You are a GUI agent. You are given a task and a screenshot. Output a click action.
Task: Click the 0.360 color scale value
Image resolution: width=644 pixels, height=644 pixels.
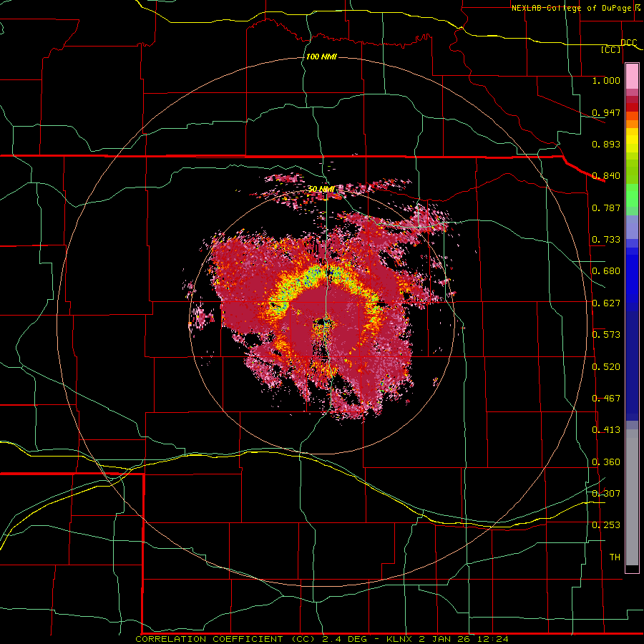pyautogui.click(x=606, y=462)
